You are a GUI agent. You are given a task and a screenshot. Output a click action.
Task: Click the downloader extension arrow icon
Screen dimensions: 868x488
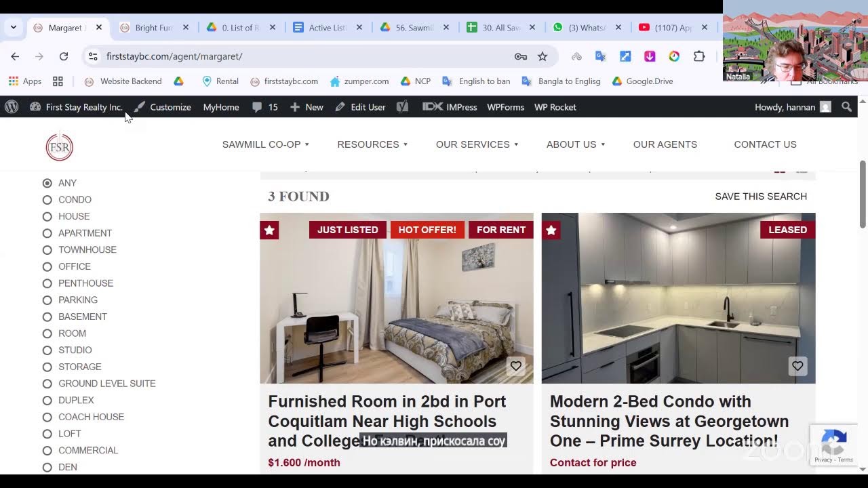tap(650, 56)
